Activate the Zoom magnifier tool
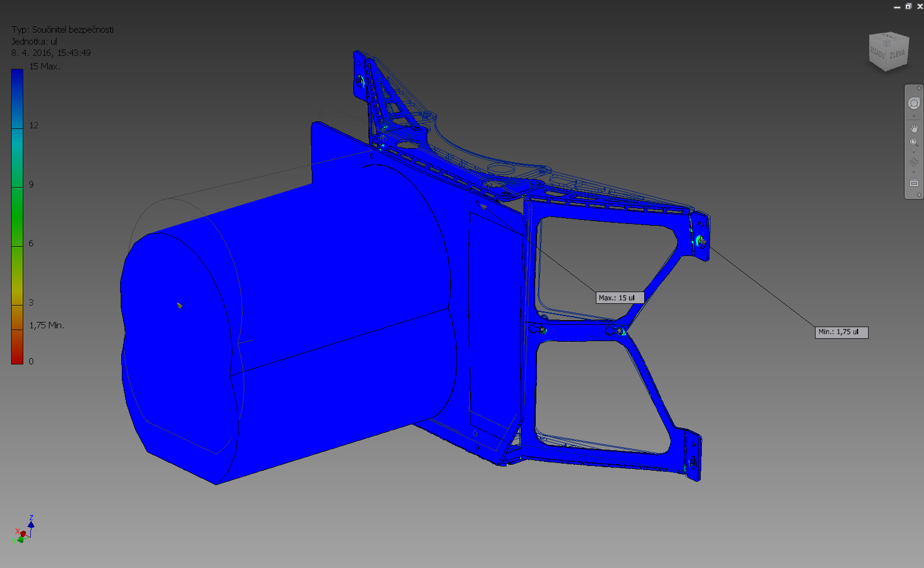 pos(914,142)
